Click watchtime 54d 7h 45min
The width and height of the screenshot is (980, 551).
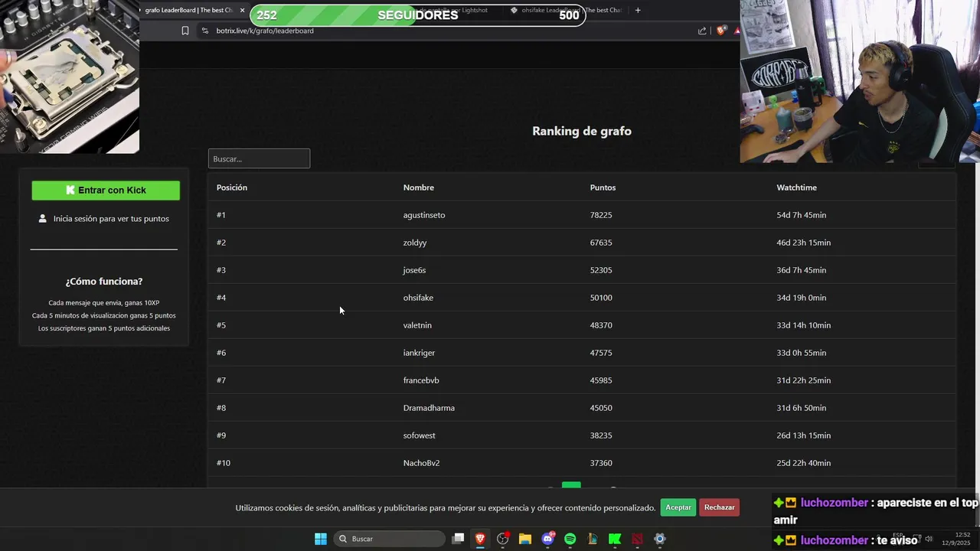click(802, 215)
